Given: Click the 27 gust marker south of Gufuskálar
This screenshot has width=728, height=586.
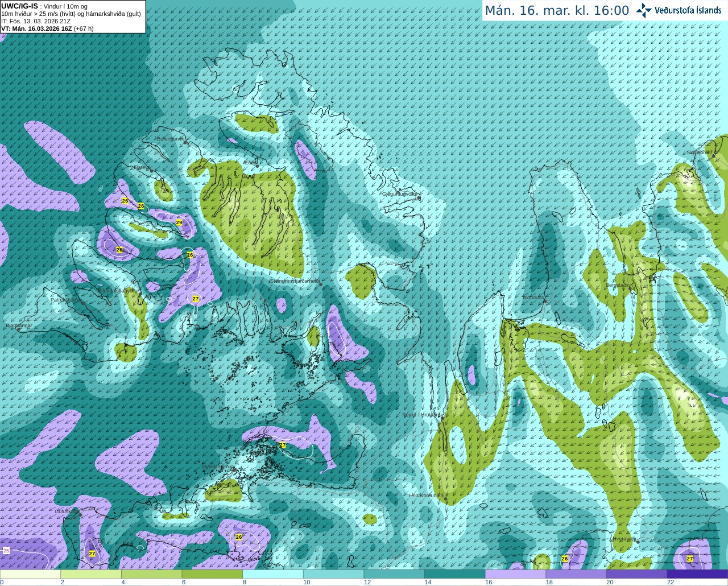Looking at the screenshot, I should coord(92,554).
